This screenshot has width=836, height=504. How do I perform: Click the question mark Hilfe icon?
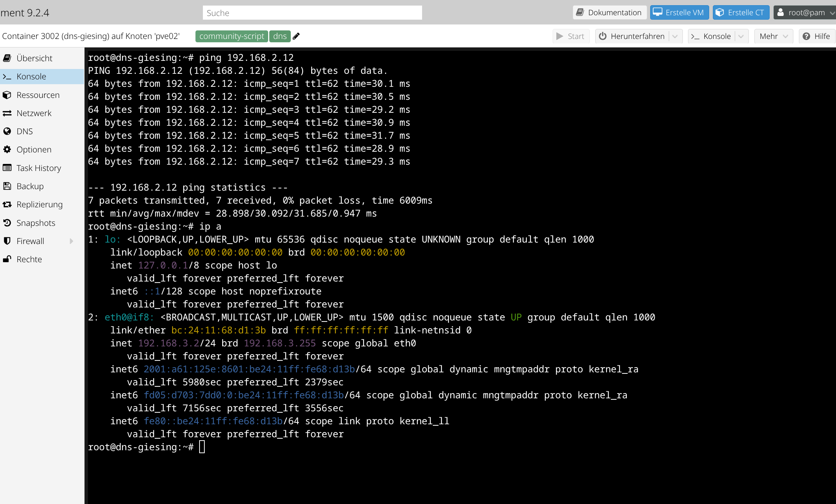[x=806, y=36]
